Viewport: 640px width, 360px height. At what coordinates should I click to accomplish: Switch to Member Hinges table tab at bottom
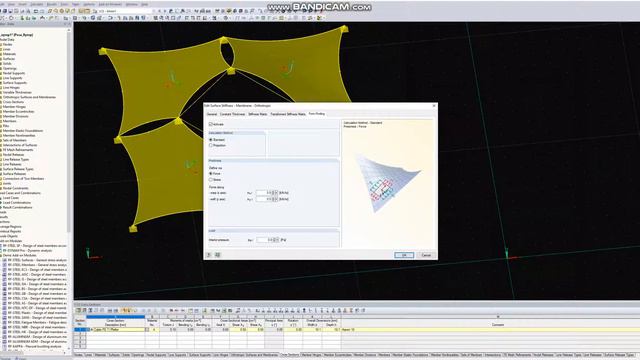click(x=311, y=355)
